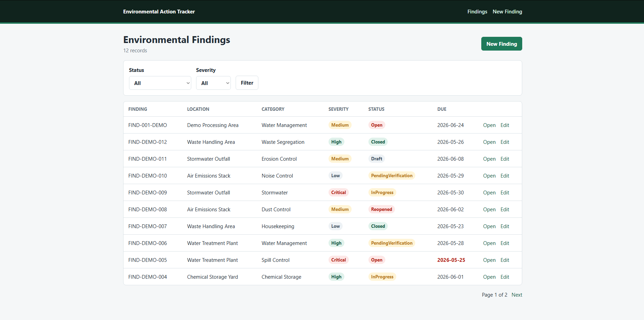Select New Finding in the top navigation
Screen dimensions: 644x320
(x=507, y=12)
